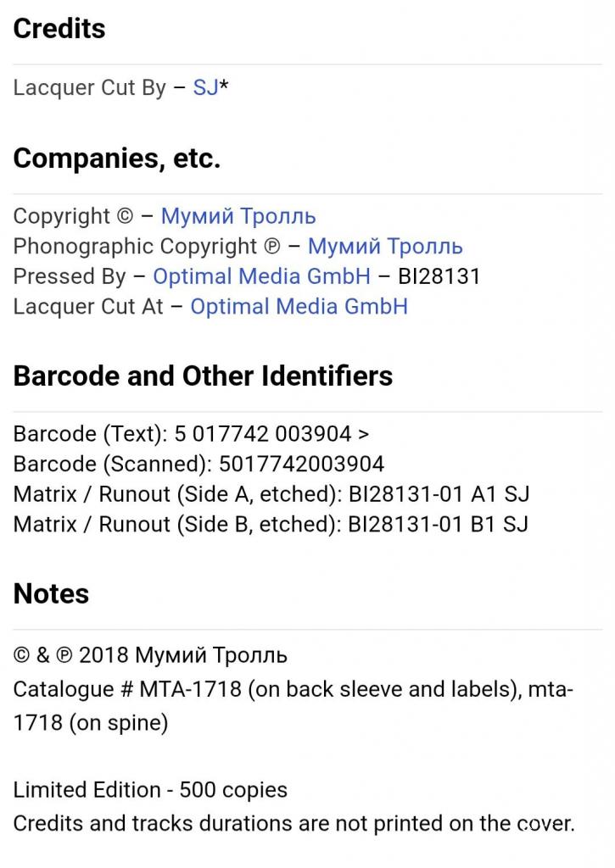615x868 pixels.
Task: Click the Lacquer Cut By label text
Action: tap(90, 87)
